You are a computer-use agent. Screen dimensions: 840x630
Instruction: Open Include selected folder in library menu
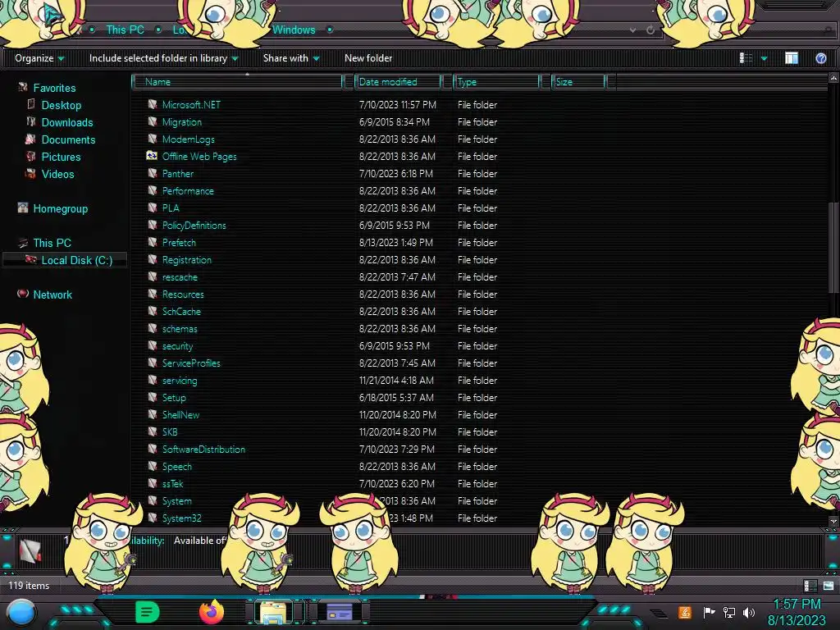(x=163, y=58)
